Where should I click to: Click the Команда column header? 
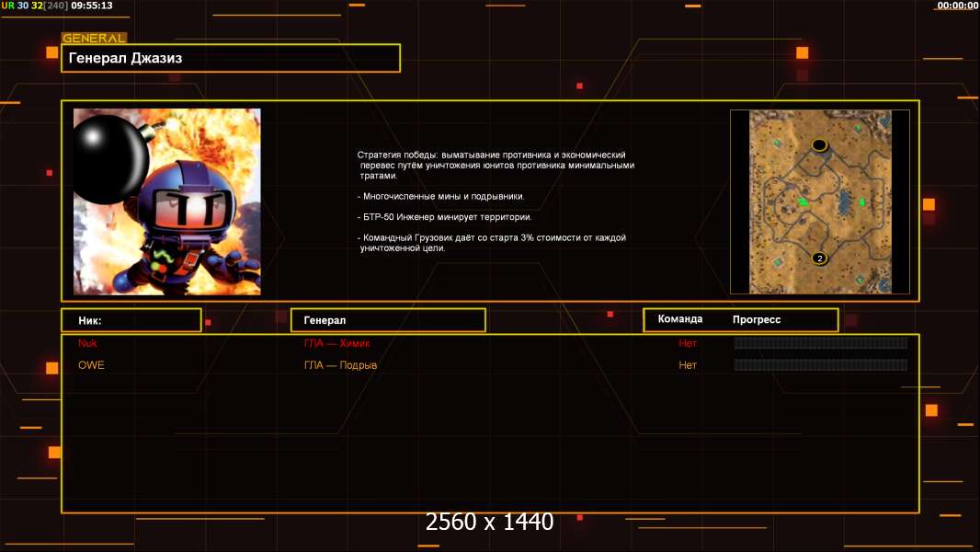680,319
